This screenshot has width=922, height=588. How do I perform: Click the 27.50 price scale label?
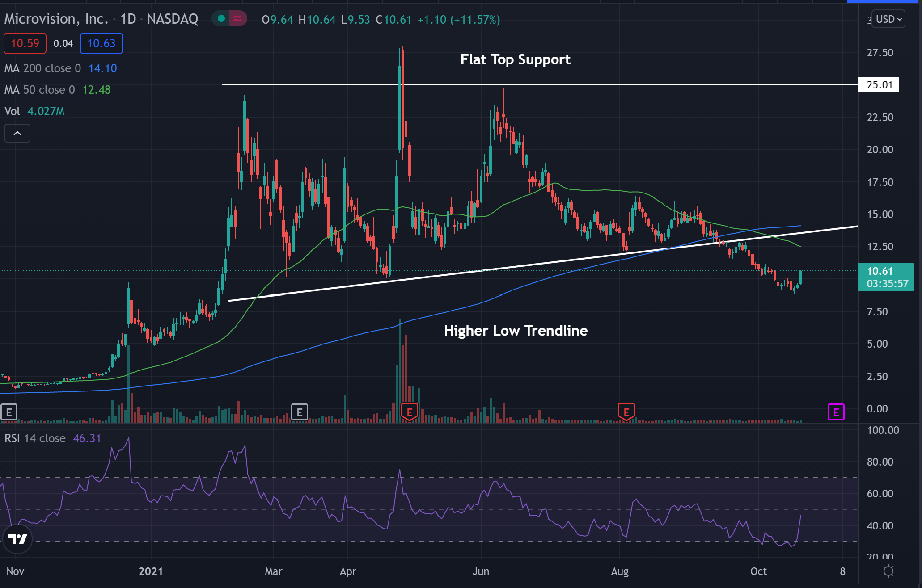click(880, 53)
